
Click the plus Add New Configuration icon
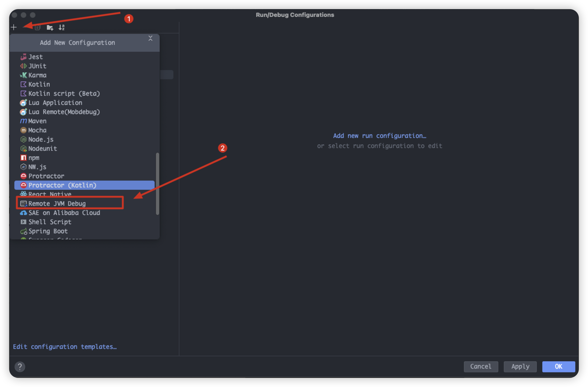(14, 27)
